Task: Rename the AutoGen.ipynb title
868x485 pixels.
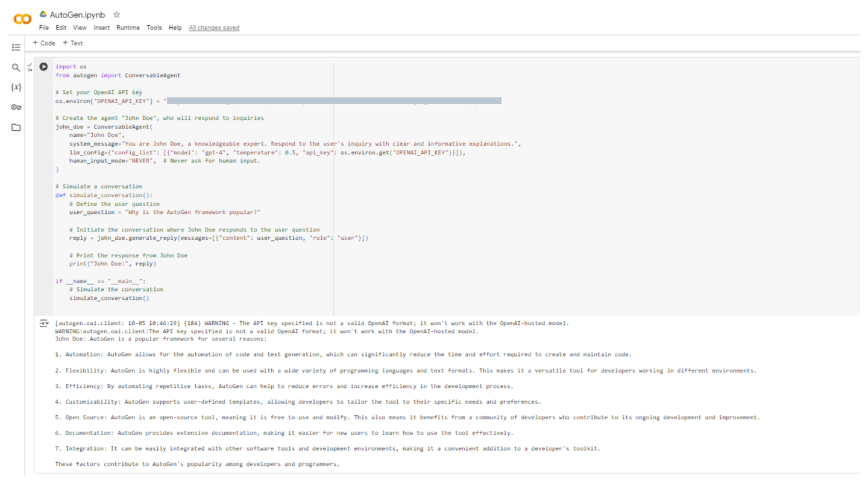Action: 78,14
